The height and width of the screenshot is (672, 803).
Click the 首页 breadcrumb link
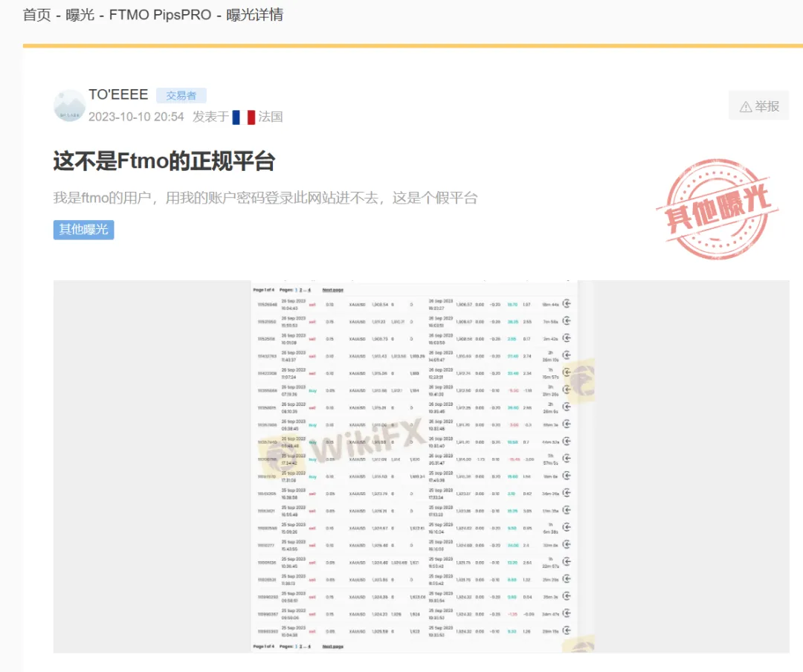tap(37, 15)
